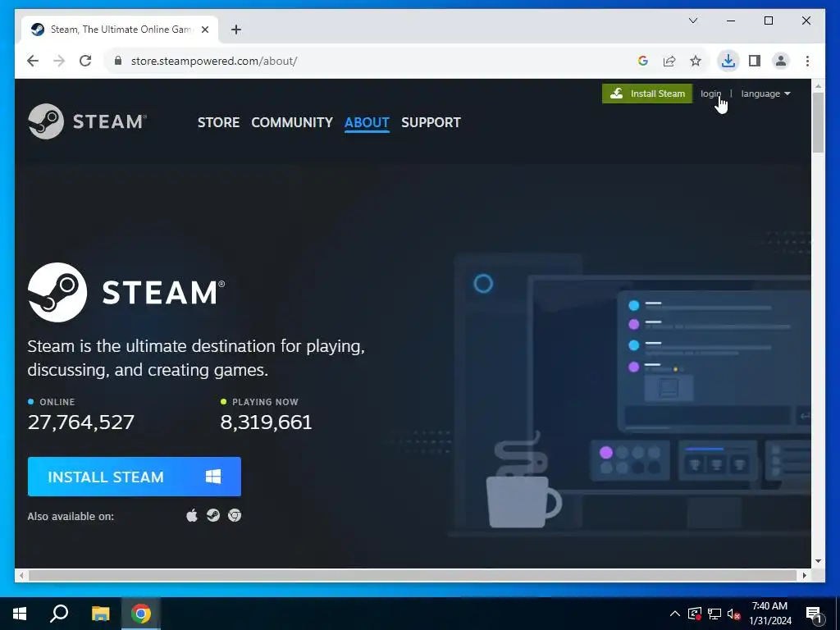This screenshot has width=840, height=630.
Task: Open File Explorer from the taskbar
Action: (100, 614)
